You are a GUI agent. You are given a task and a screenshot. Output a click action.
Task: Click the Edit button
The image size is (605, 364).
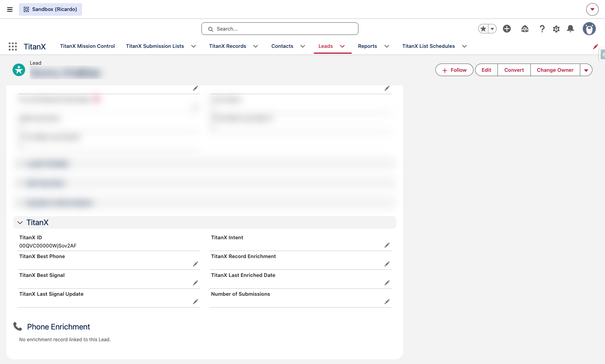pos(486,70)
